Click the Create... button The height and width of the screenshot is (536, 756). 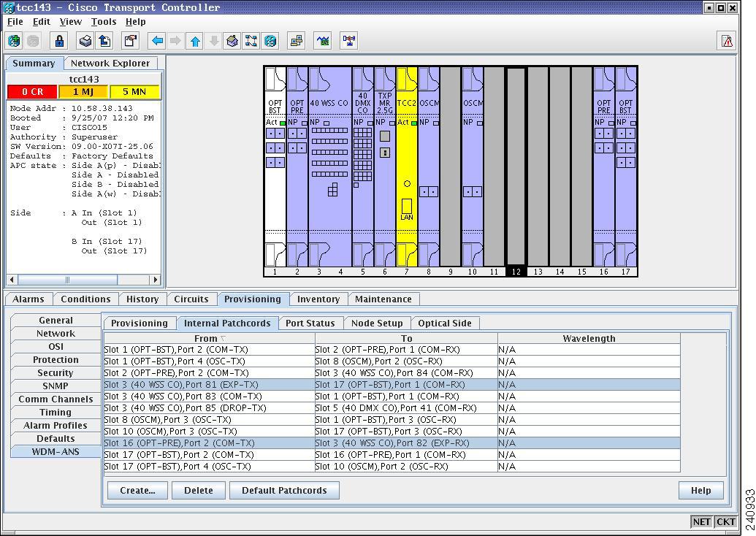[137, 490]
